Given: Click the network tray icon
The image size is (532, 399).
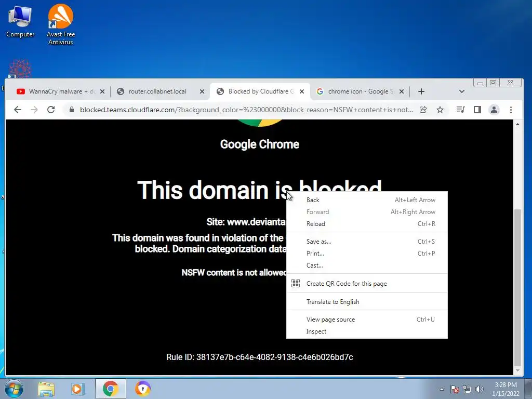Looking at the screenshot, I should tap(467, 389).
